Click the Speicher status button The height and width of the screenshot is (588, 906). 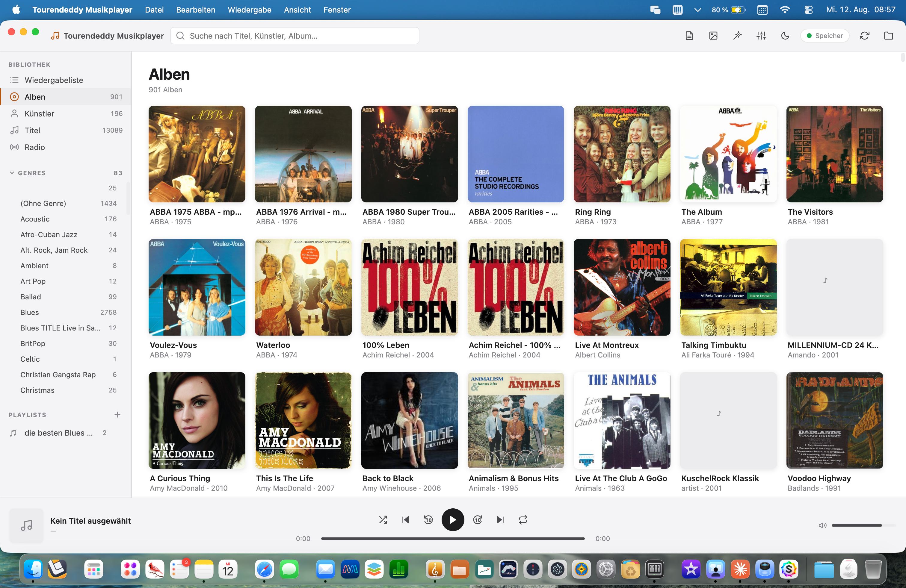pos(825,36)
